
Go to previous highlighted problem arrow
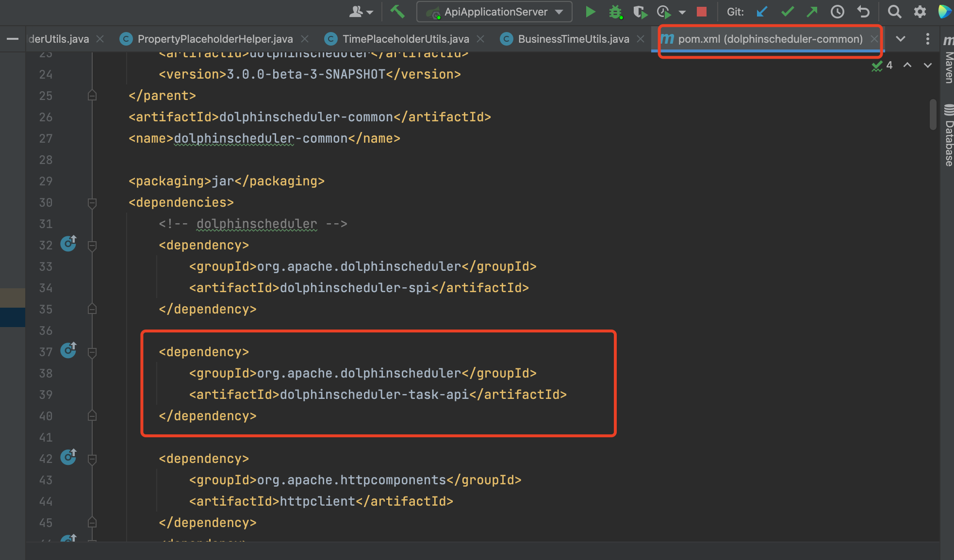pos(907,65)
